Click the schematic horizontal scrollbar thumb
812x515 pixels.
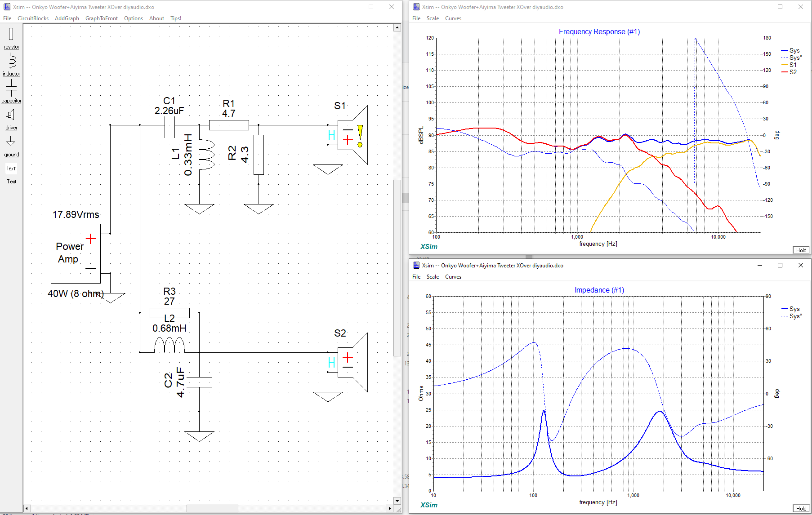212,508
